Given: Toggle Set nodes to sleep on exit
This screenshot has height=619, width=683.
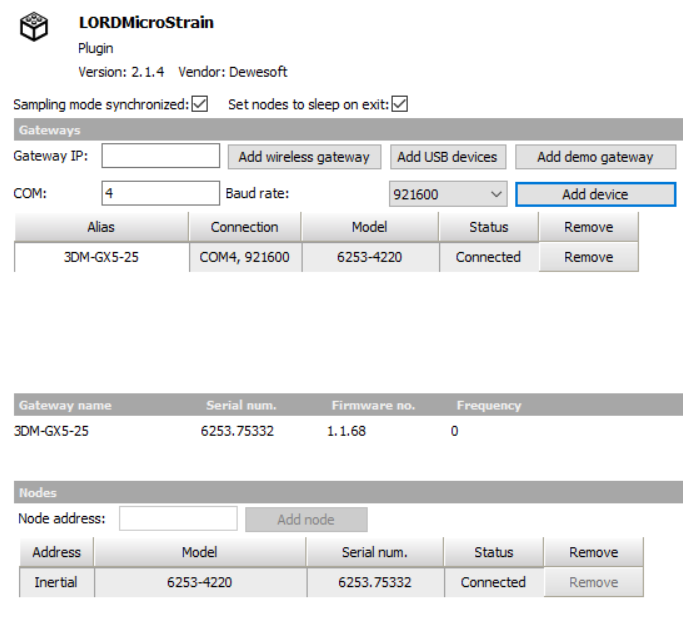Looking at the screenshot, I should [x=399, y=104].
